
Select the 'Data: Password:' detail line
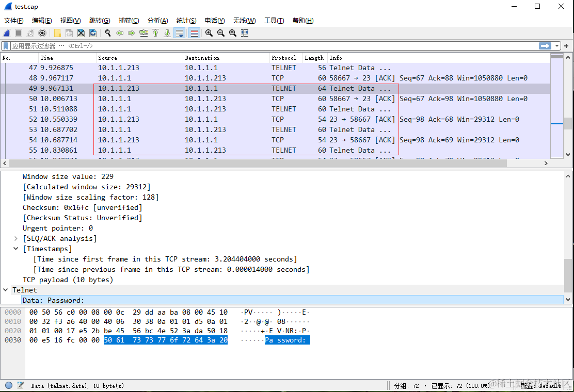(x=292, y=300)
